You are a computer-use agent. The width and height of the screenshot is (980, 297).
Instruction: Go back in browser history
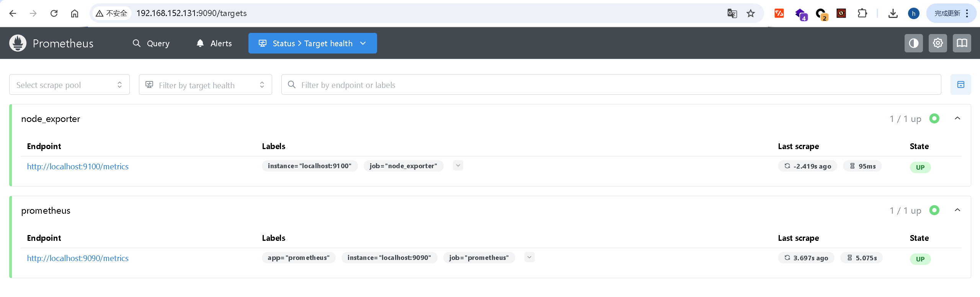[13, 13]
